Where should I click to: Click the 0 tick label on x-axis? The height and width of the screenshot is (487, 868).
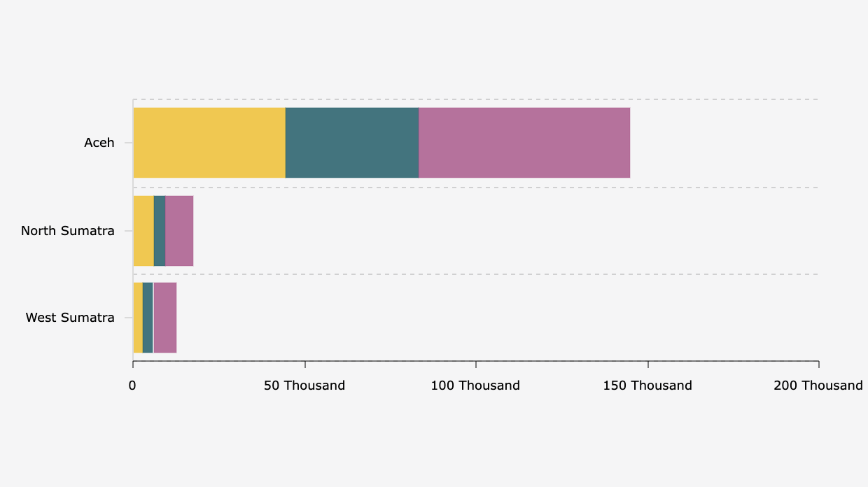pyautogui.click(x=132, y=386)
